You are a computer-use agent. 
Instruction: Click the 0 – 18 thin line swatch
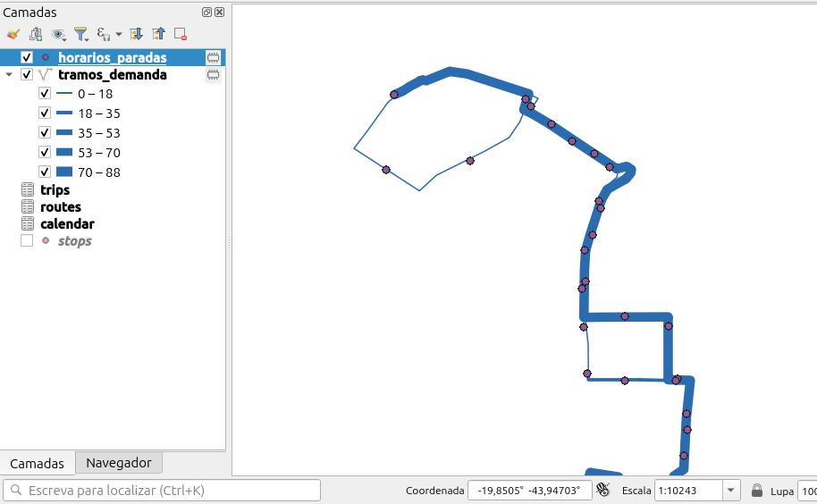pos(64,94)
